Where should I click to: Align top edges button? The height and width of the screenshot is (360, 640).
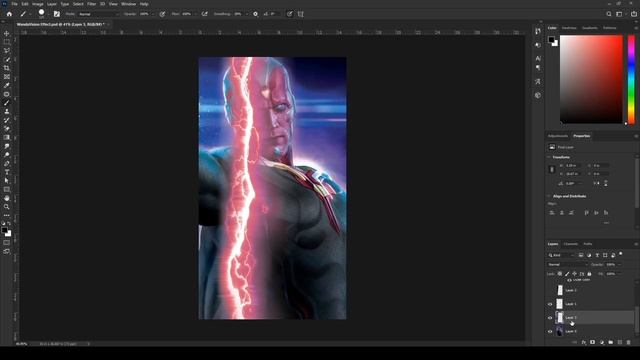pos(586,213)
